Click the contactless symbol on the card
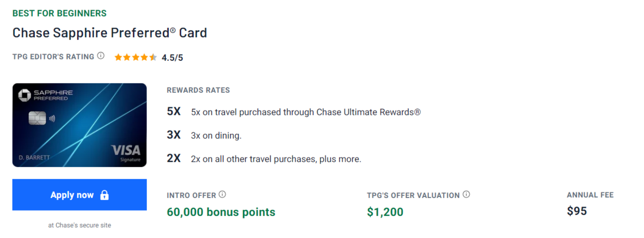The width and height of the screenshot is (644, 238). click(x=52, y=119)
